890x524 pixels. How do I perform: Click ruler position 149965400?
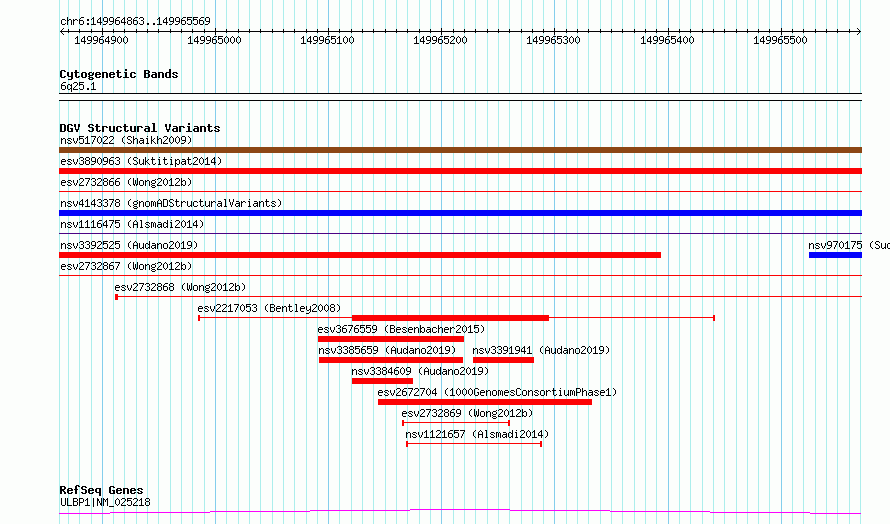[x=668, y=40]
